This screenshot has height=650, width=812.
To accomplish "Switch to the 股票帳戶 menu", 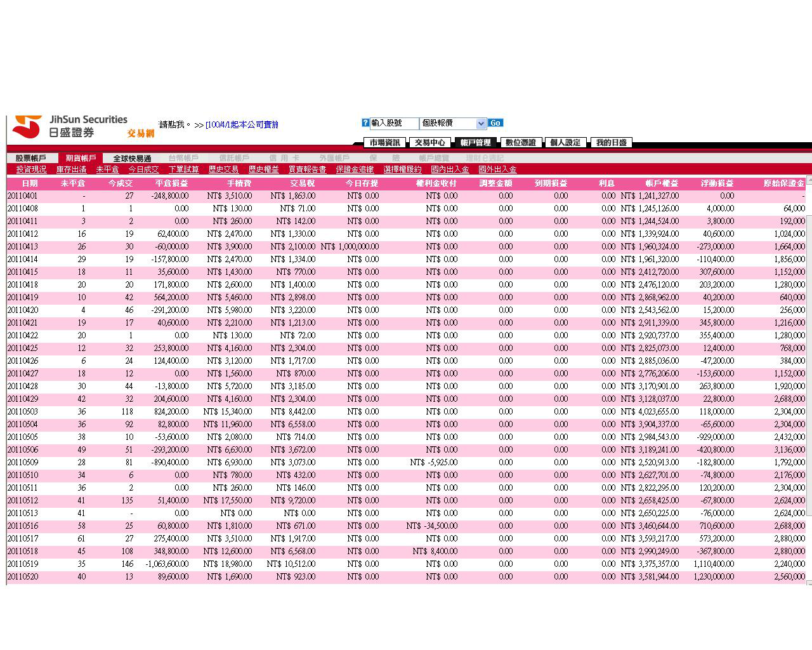I will click(31, 158).
